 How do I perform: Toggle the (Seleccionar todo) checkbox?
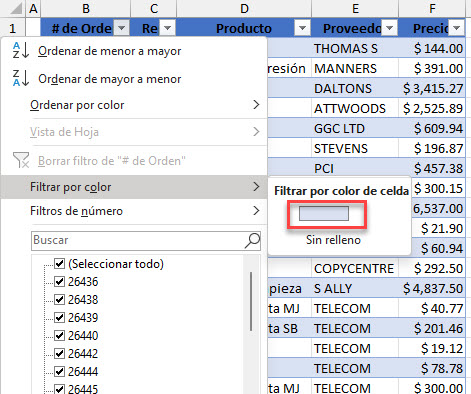click(x=59, y=264)
